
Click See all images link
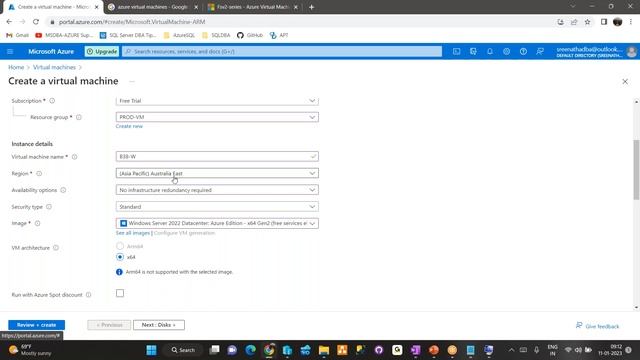tap(133, 233)
